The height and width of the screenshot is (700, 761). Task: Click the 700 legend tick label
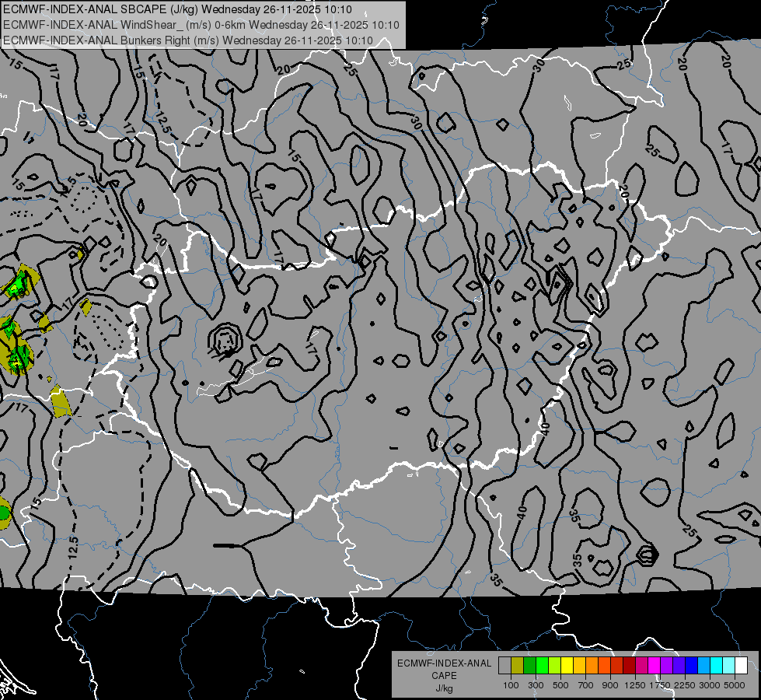coord(586,685)
